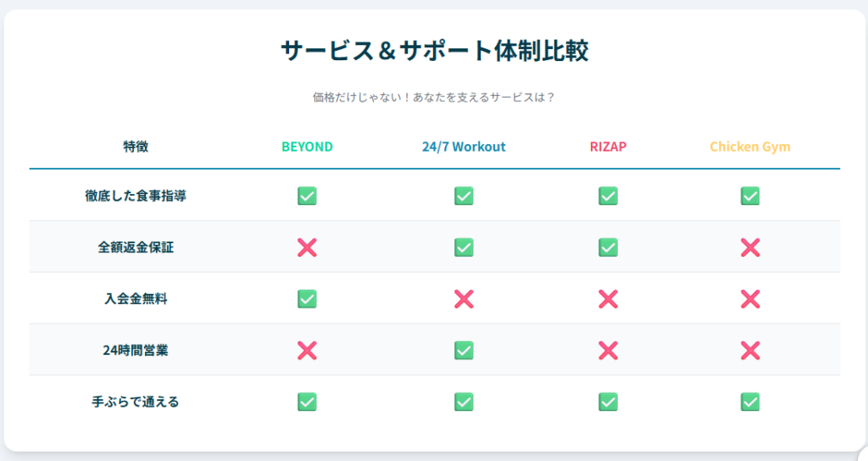
Task: Select the BEYOND column header
Action: [x=307, y=147]
